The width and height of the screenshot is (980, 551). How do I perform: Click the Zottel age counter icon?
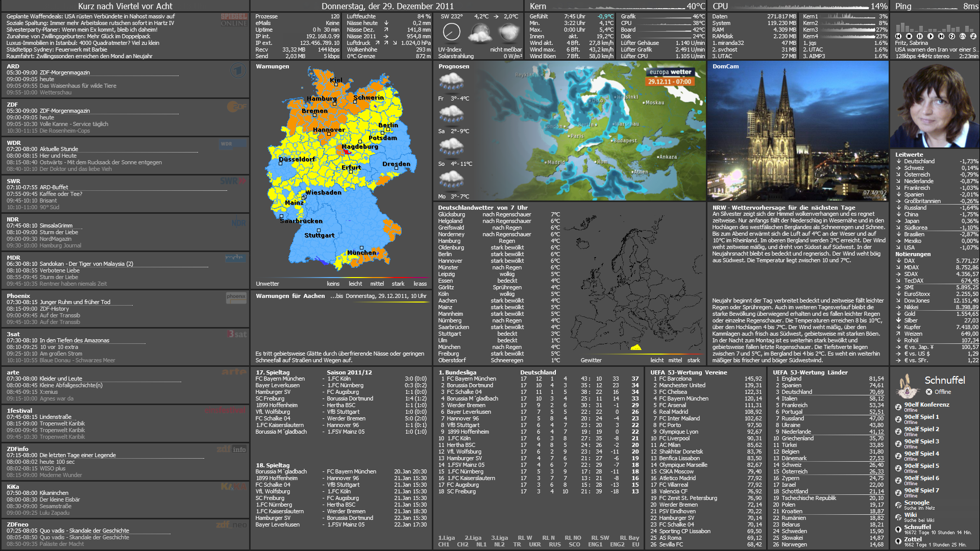click(x=898, y=542)
